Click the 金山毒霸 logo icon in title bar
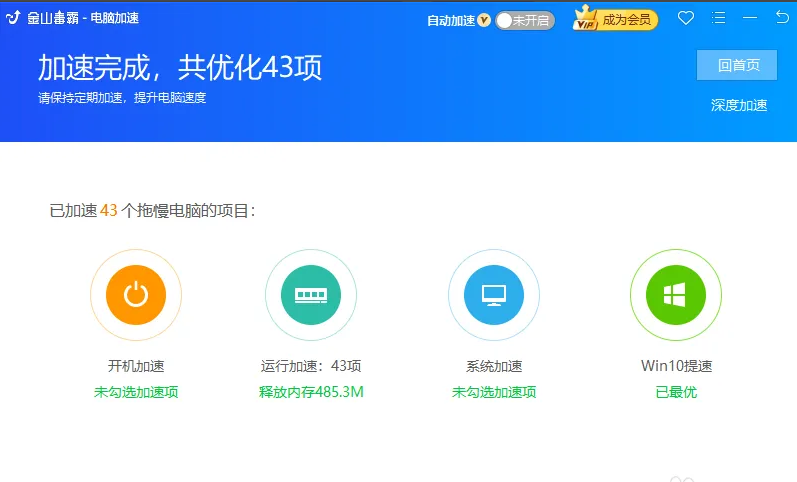Screen dimensions: 797x482 point(13,19)
